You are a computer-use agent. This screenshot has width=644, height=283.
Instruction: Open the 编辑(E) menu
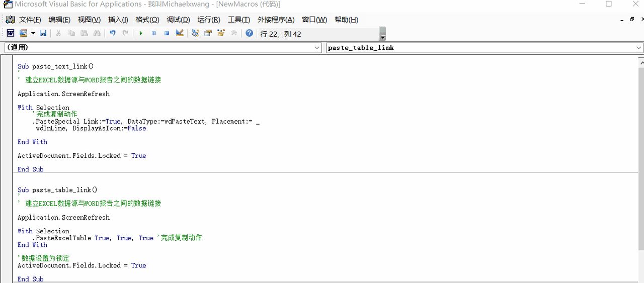click(x=59, y=20)
